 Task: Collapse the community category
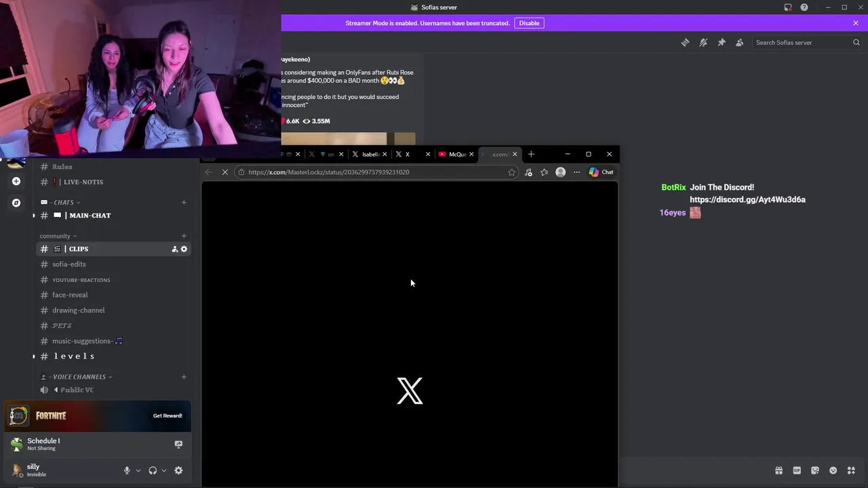(x=58, y=236)
